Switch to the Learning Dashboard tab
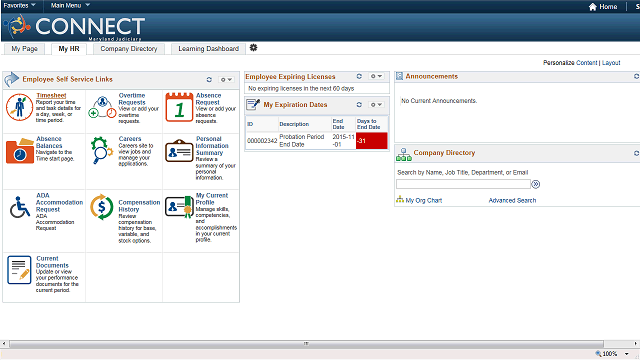 coord(208,49)
